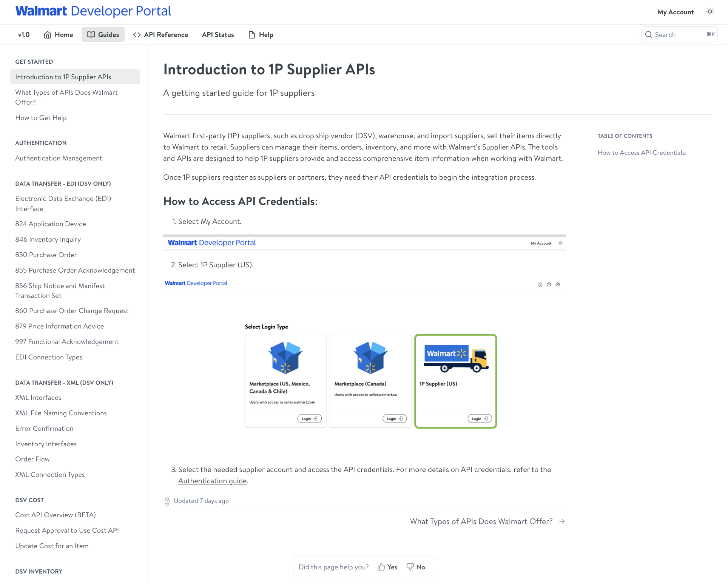Open the API Status tab

point(218,35)
